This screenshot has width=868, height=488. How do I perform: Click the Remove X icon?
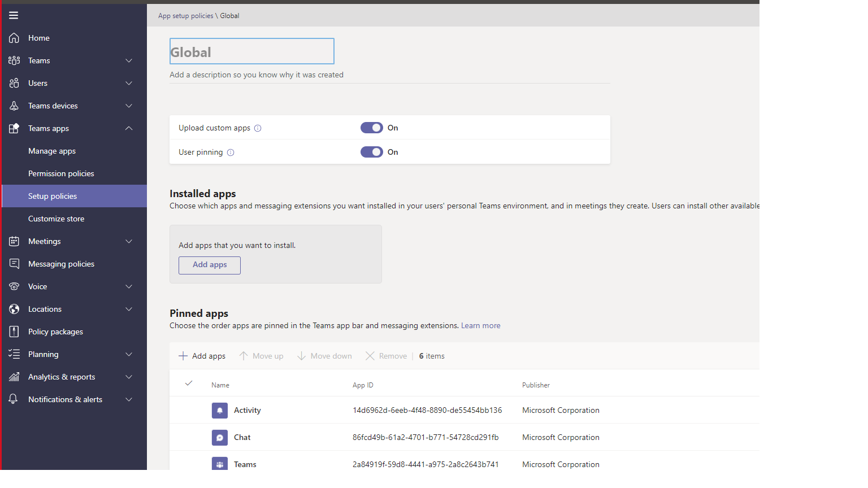click(370, 356)
